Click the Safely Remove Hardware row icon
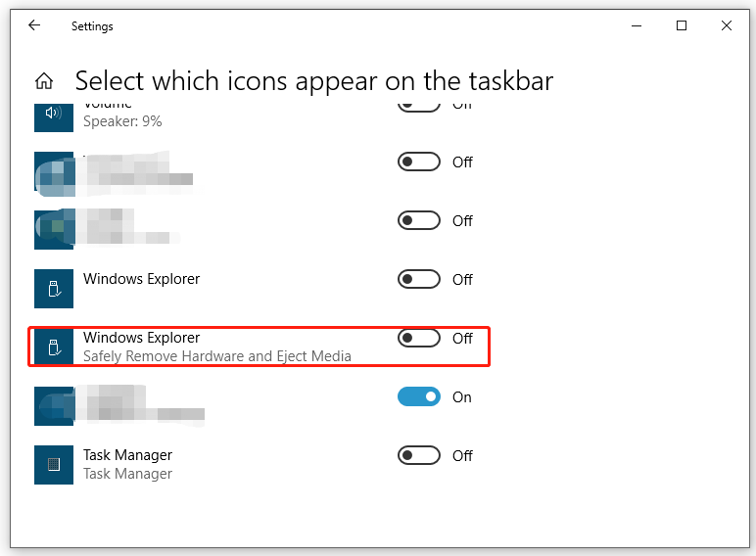The image size is (756, 556). tap(54, 347)
